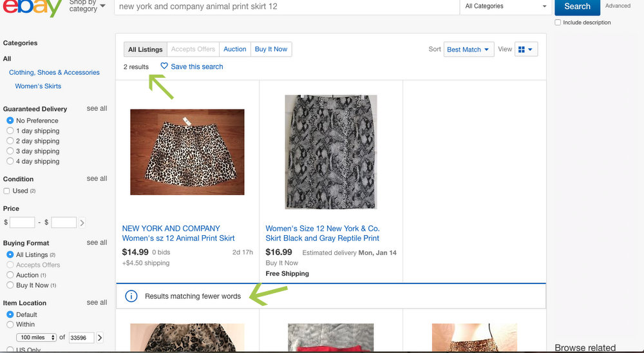Open Advanced search link
This screenshot has width=644, height=353.
click(x=618, y=6)
